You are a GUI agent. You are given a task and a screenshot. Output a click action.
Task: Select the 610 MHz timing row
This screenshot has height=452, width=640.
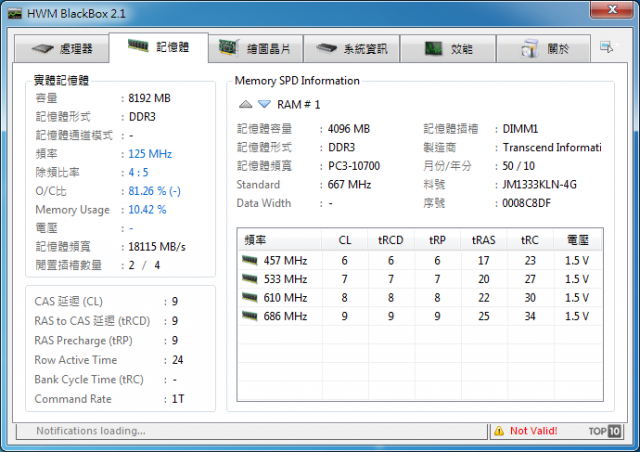(x=420, y=297)
